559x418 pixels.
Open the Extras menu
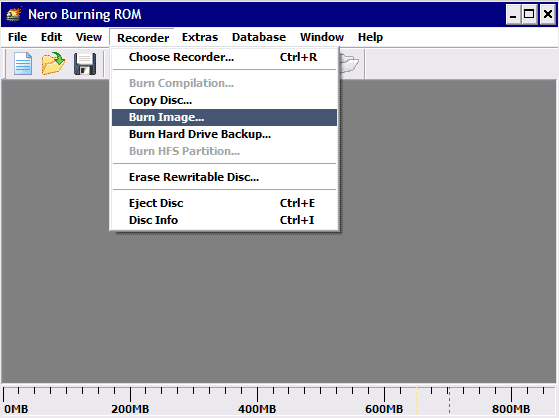tap(200, 37)
